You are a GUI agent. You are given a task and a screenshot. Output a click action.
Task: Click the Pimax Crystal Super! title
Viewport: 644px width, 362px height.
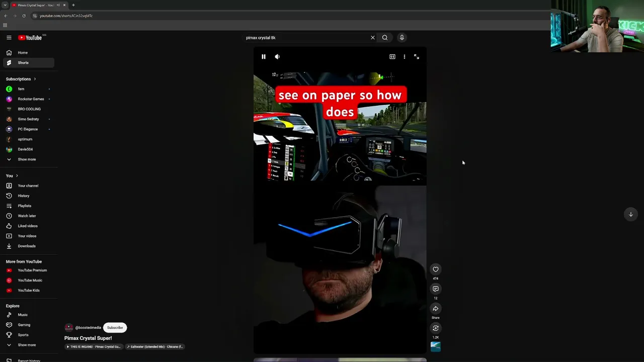pyautogui.click(x=88, y=338)
